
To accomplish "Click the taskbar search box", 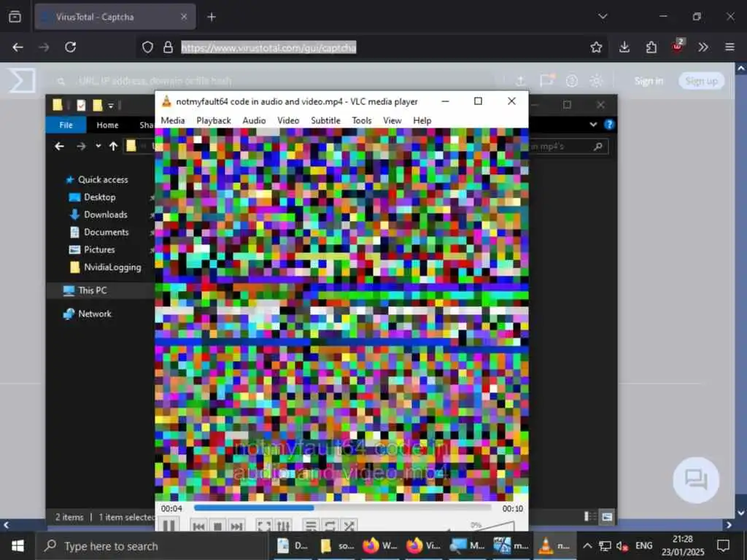I will 152,546.
